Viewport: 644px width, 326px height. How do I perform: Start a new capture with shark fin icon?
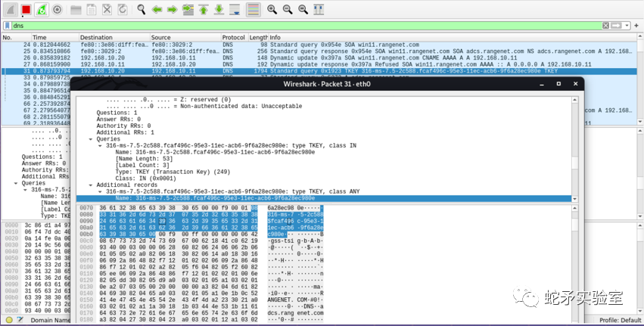point(11,9)
